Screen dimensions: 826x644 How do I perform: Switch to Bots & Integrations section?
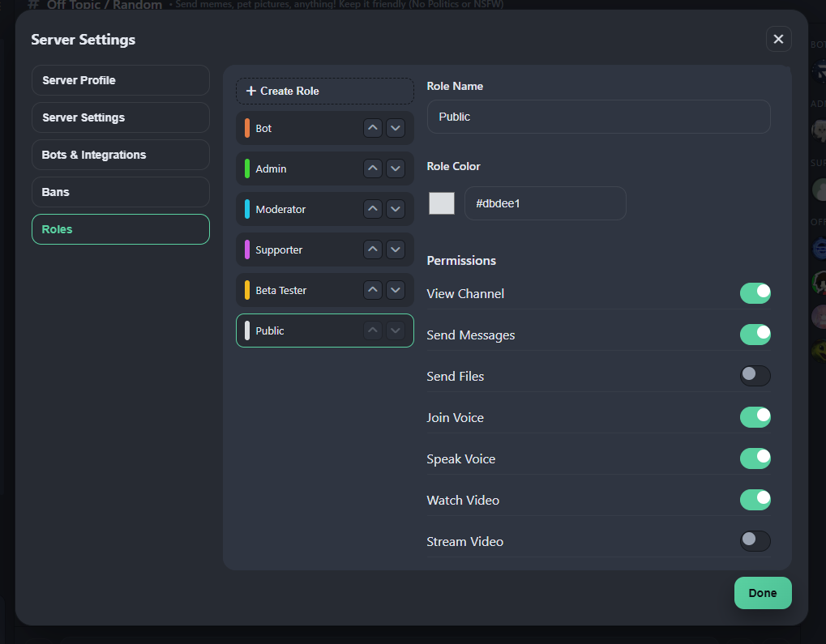tap(120, 155)
